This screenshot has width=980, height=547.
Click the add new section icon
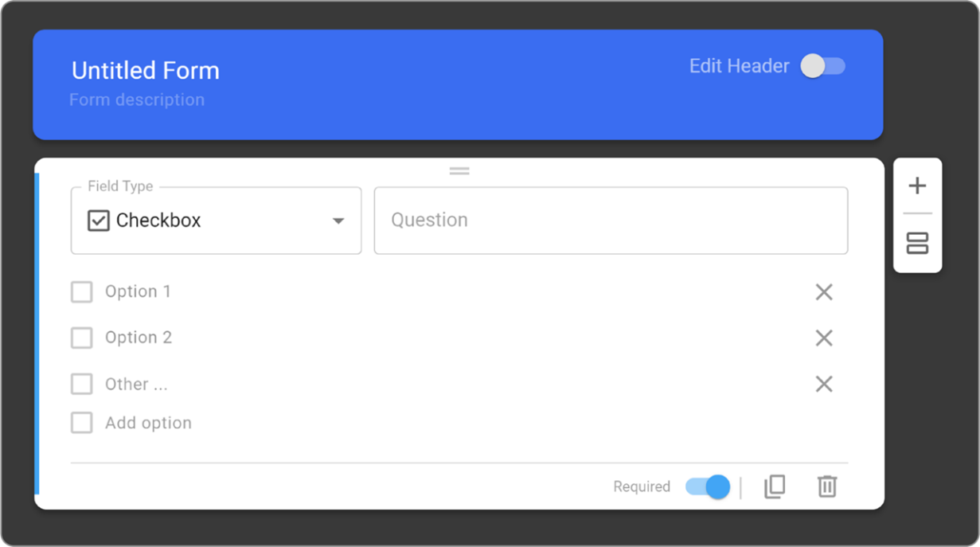917,244
